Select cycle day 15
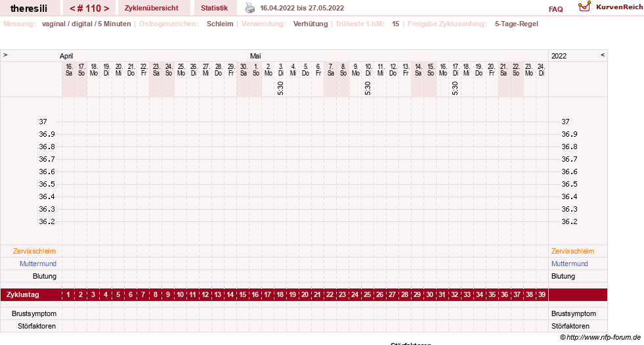The height and width of the screenshot is (345, 644). [243, 295]
